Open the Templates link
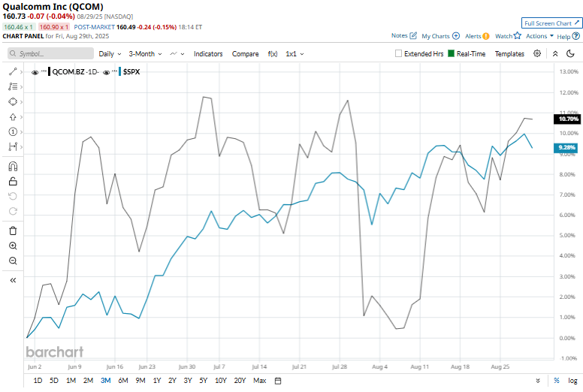This screenshot has height=392, width=583. pyautogui.click(x=509, y=54)
